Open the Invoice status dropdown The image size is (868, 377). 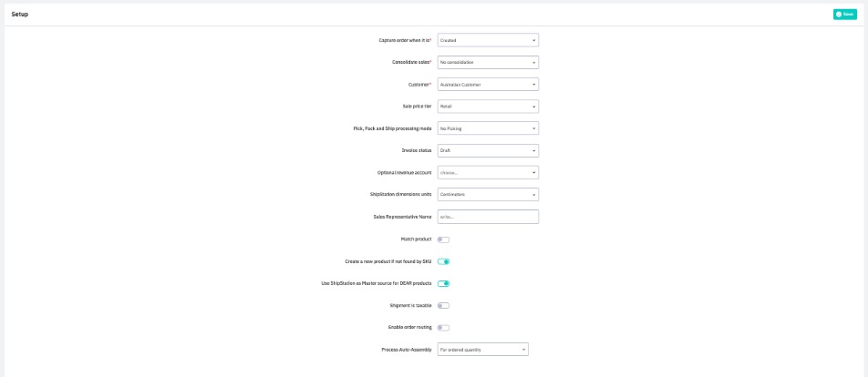tap(488, 150)
